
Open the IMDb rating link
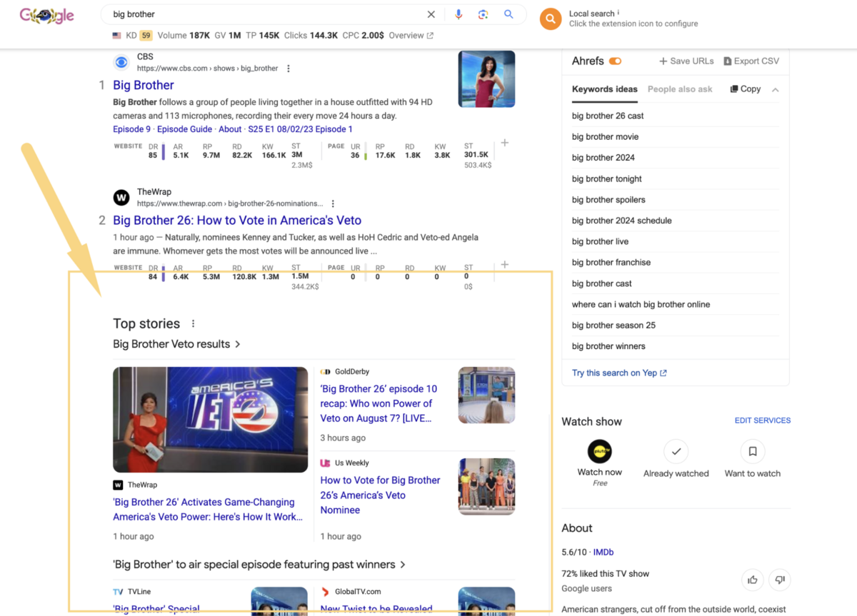tap(603, 552)
